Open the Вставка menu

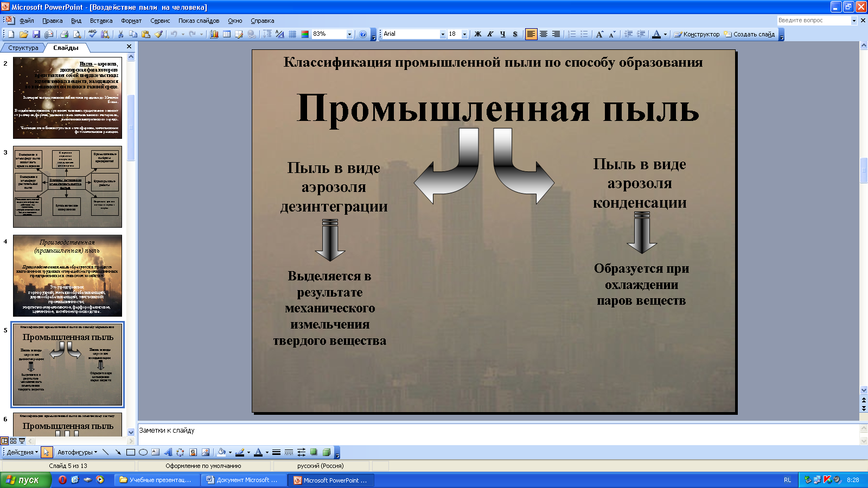pyautogui.click(x=101, y=21)
